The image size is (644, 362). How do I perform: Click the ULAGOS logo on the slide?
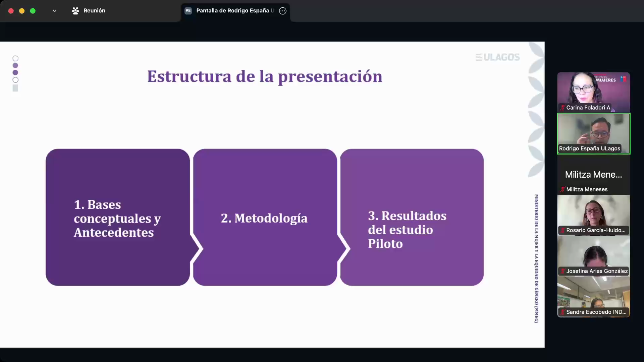click(x=497, y=57)
